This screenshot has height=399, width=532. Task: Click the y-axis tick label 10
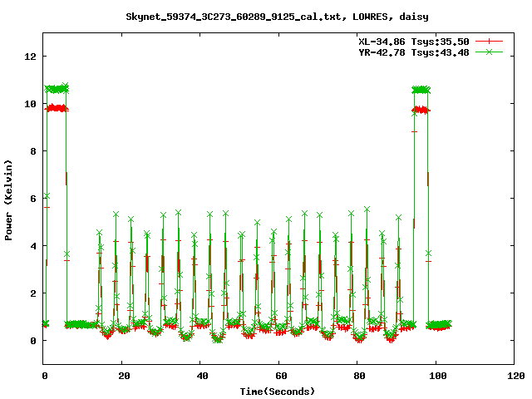pyautogui.click(x=30, y=104)
